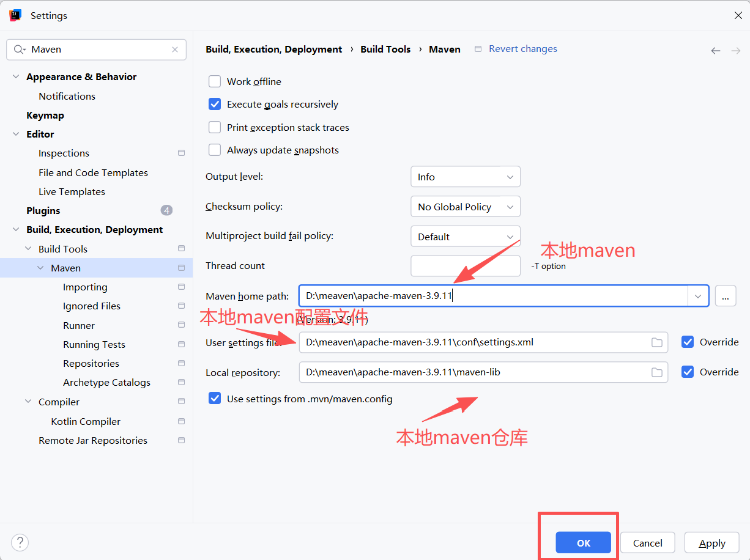Collapse the Build, Execution, Deployment section
This screenshot has height=560, width=750.
click(x=16, y=230)
